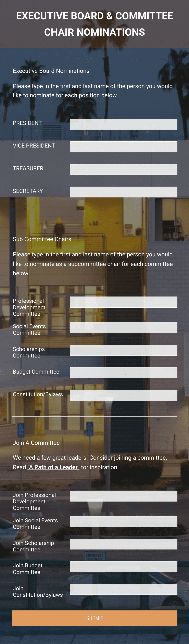Click the Professional Development Committee chair field
The width and height of the screenshot is (189, 644).
click(123, 302)
